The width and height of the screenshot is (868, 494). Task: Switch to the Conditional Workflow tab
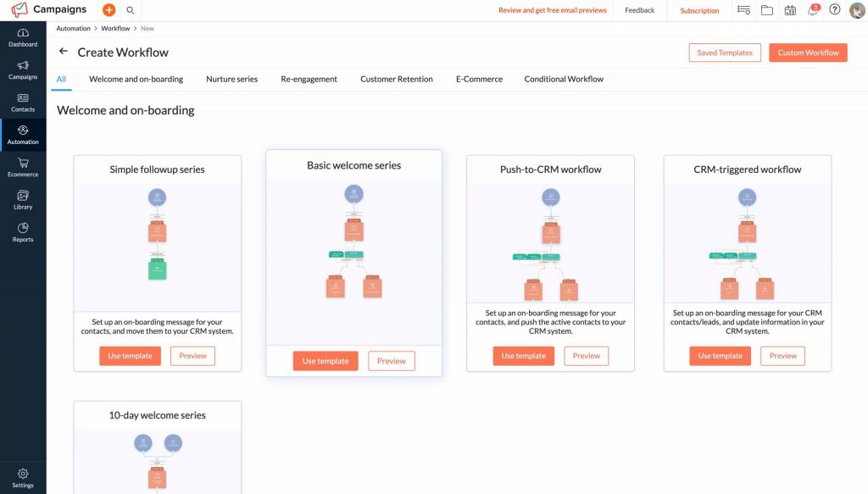[564, 79]
